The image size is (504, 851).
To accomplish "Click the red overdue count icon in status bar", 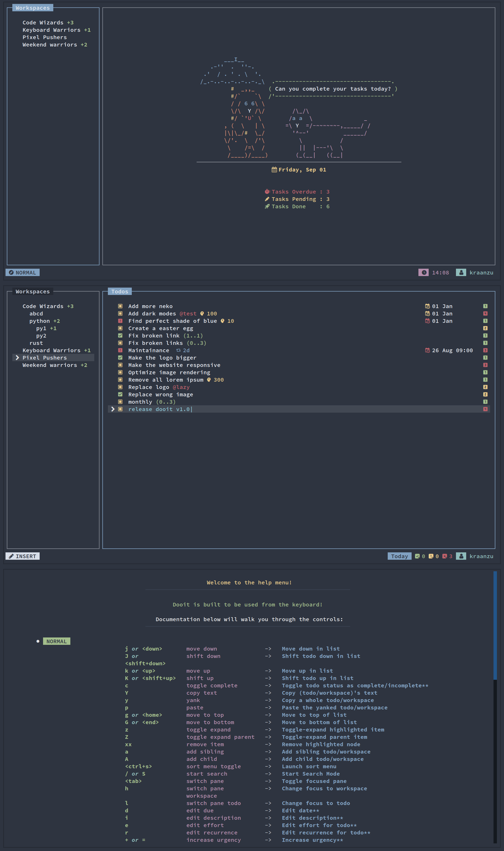I will click(x=445, y=556).
